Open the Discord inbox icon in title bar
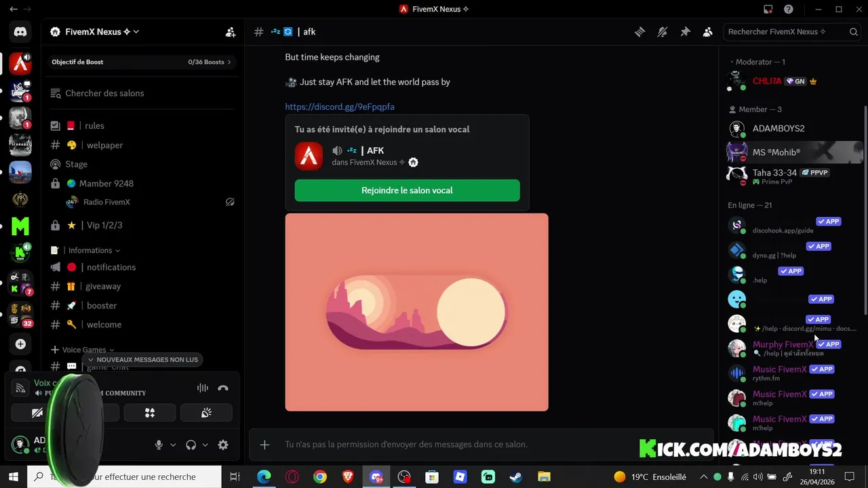The image size is (868, 488). pos(768,9)
